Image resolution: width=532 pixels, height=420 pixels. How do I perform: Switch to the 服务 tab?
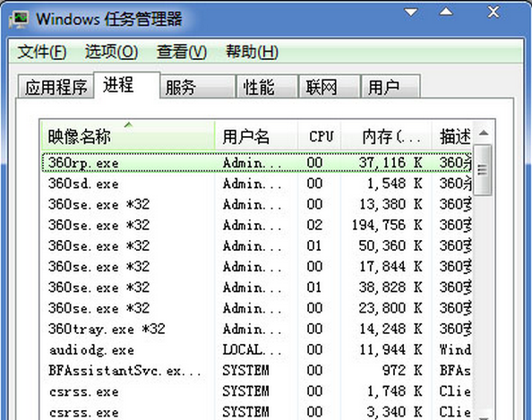pyautogui.click(x=197, y=87)
